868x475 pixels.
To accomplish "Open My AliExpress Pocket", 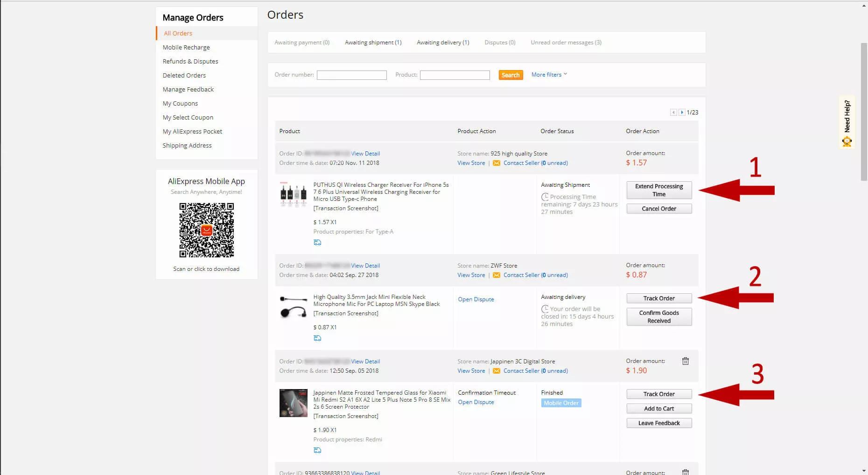I will 192,131.
